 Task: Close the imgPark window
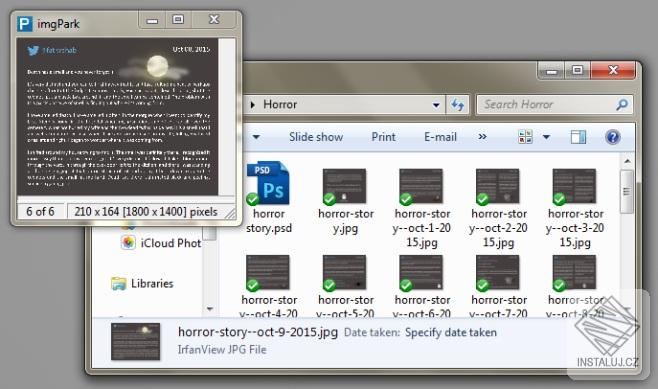click(x=214, y=20)
